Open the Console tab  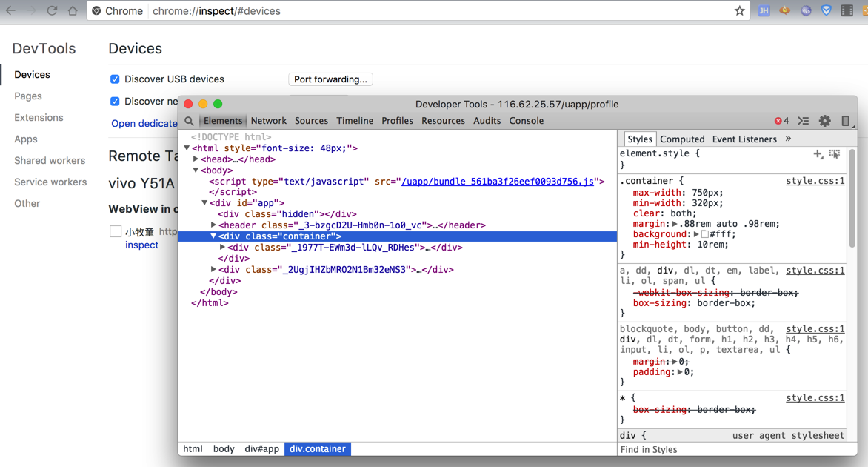pyautogui.click(x=526, y=121)
